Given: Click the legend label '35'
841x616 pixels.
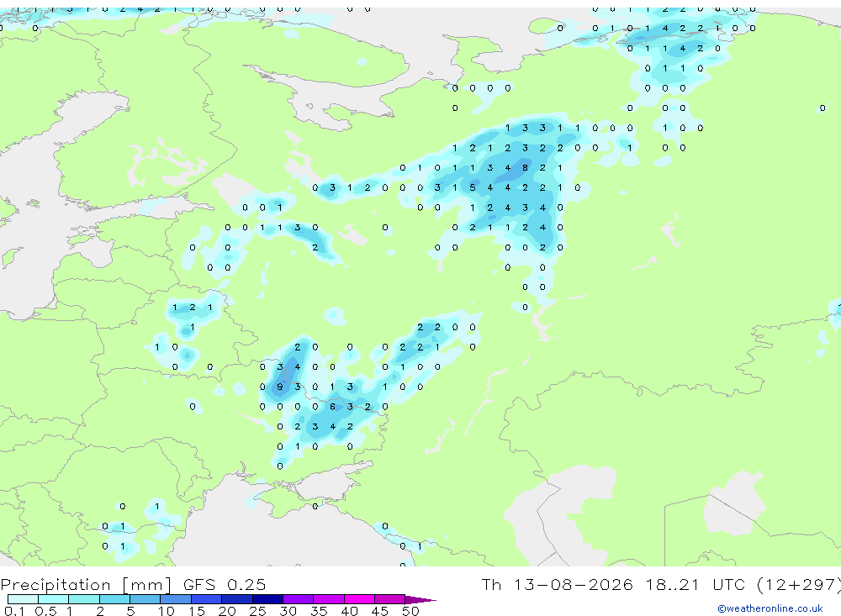Looking at the screenshot, I should 319,611.
